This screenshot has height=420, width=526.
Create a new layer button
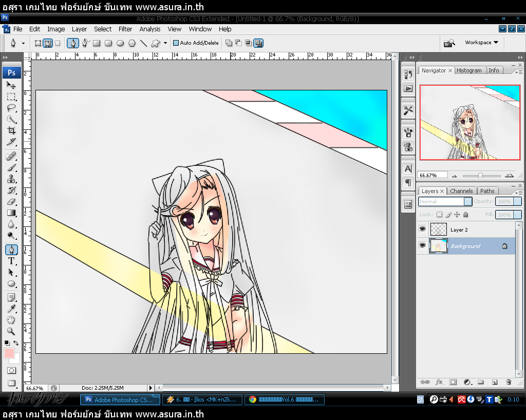[x=495, y=382]
